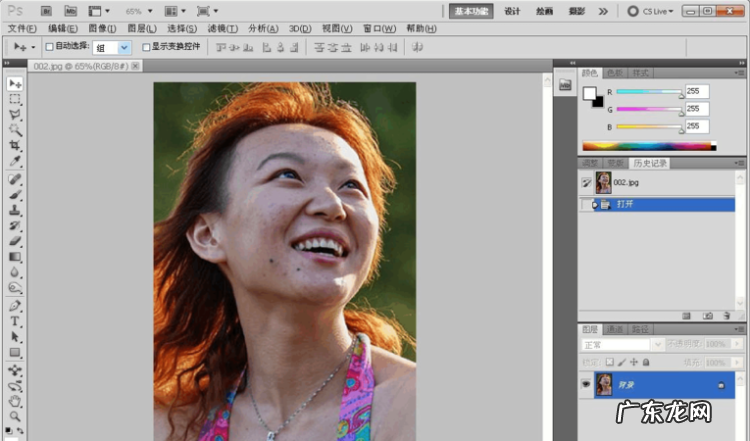Check the 显示变换控件 checkbox
750x441 pixels.
coord(147,47)
